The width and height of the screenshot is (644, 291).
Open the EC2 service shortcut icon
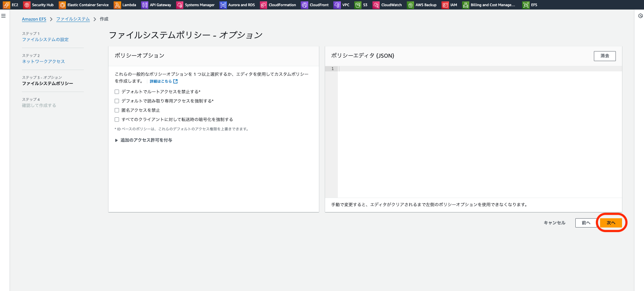[7, 5]
